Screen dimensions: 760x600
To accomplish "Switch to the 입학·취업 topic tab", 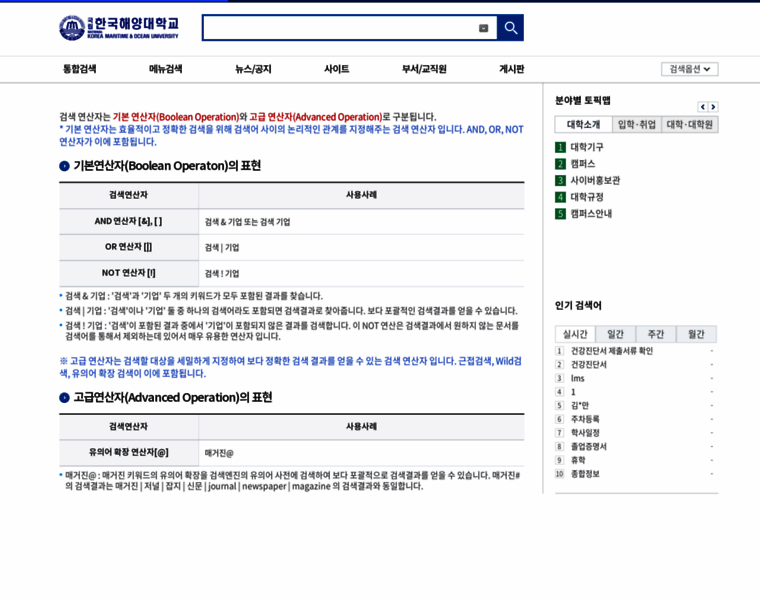I will [x=636, y=125].
